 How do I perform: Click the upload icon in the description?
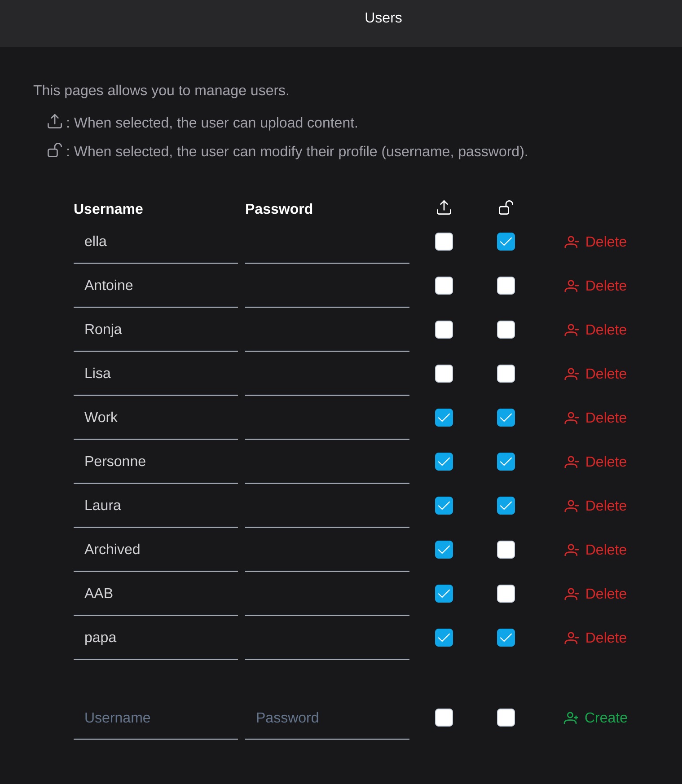[x=55, y=121]
